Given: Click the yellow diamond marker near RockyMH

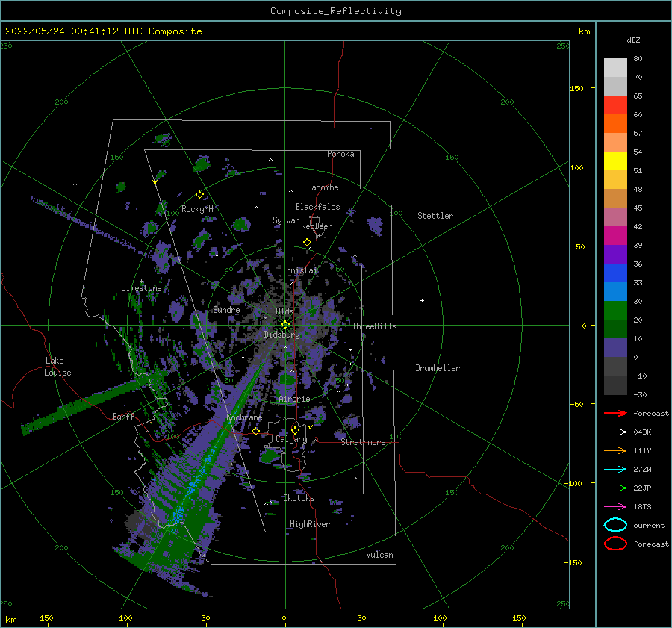Looking at the screenshot, I should click(x=199, y=195).
